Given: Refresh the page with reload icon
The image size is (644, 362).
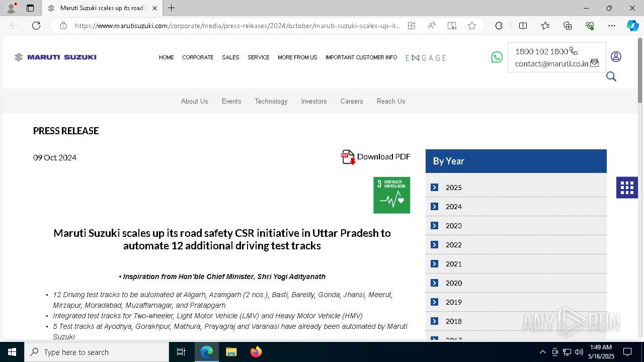Looking at the screenshot, I should pyautogui.click(x=36, y=26).
